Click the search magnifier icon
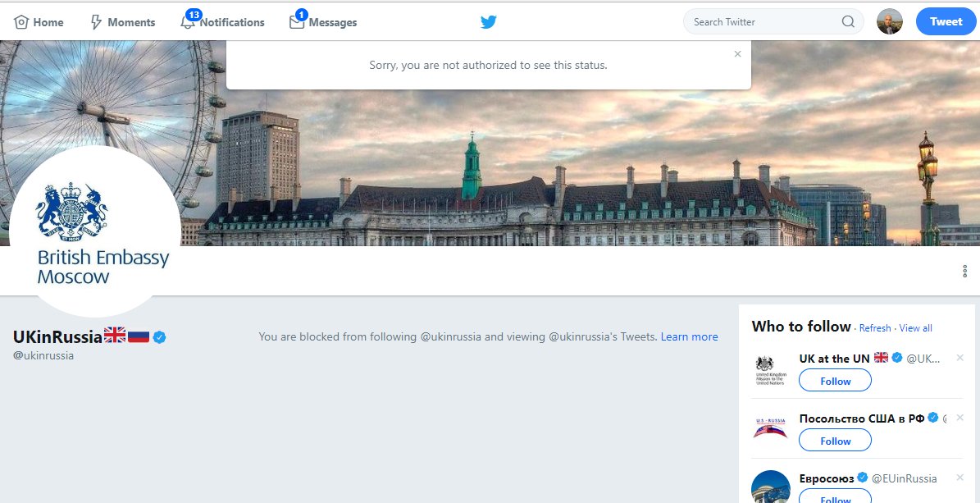Viewport: 980px width, 503px height. tap(848, 22)
